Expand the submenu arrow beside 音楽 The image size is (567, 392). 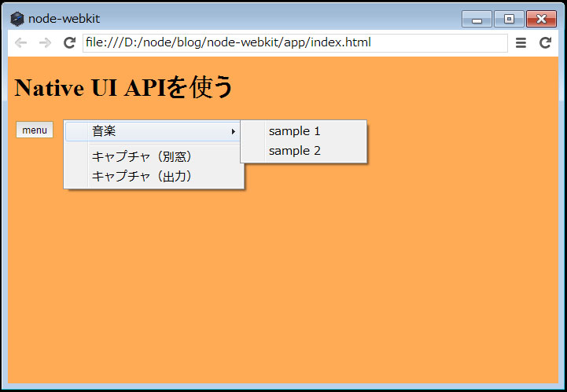click(233, 131)
